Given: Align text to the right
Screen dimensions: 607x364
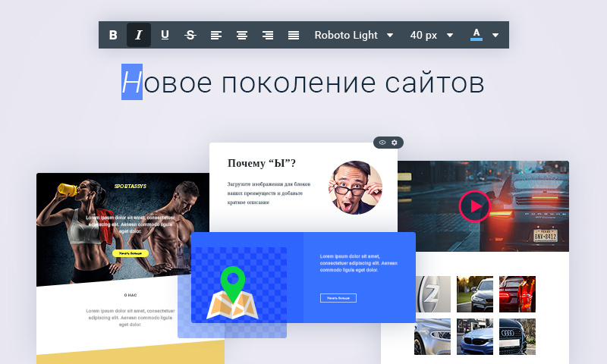Looking at the screenshot, I should click(268, 35).
